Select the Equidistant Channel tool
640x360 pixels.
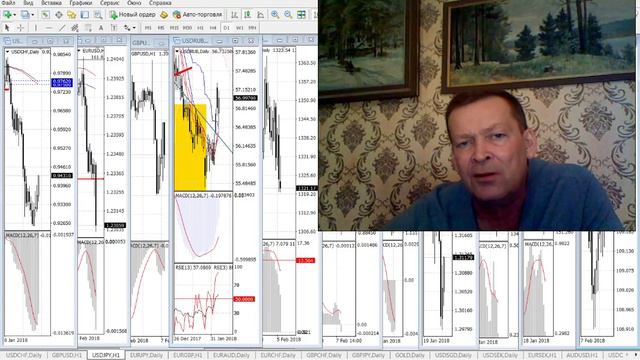pos(75,28)
